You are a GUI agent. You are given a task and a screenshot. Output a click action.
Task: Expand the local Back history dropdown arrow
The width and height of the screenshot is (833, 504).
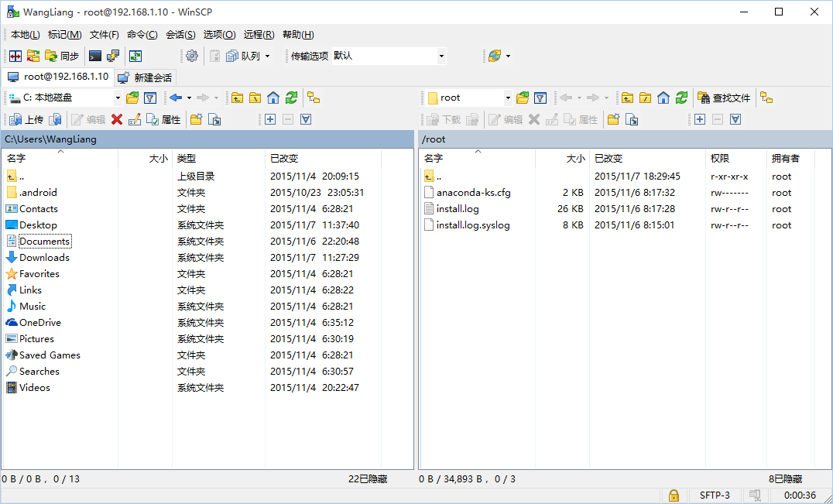click(189, 98)
